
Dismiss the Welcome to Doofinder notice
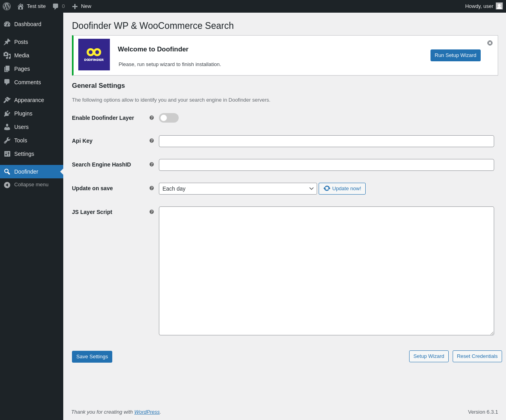coord(490,43)
